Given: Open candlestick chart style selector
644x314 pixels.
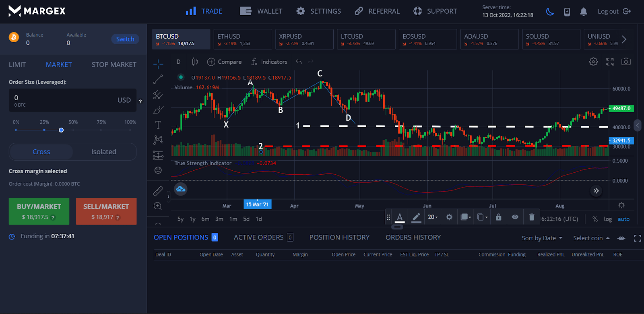Looking at the screenshot, I should (195, 62).
